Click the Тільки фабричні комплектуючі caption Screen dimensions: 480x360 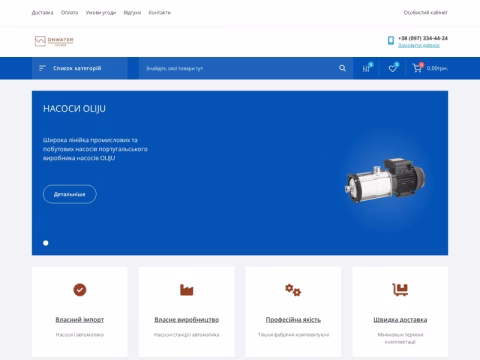293,335
